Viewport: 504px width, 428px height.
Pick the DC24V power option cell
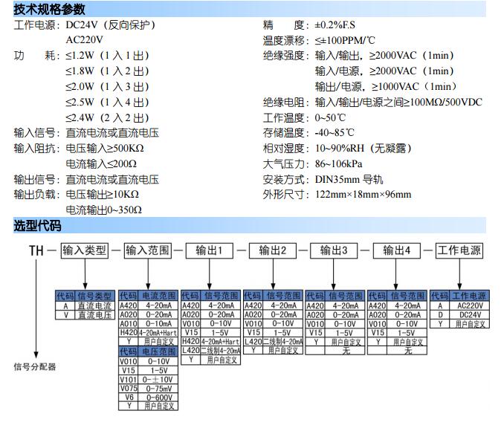coord(469,315)
